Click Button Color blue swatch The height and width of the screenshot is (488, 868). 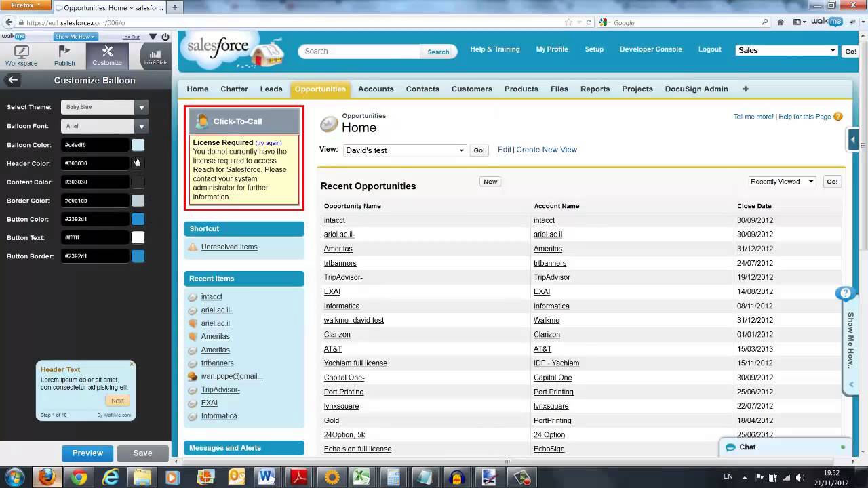click(138, 219)
